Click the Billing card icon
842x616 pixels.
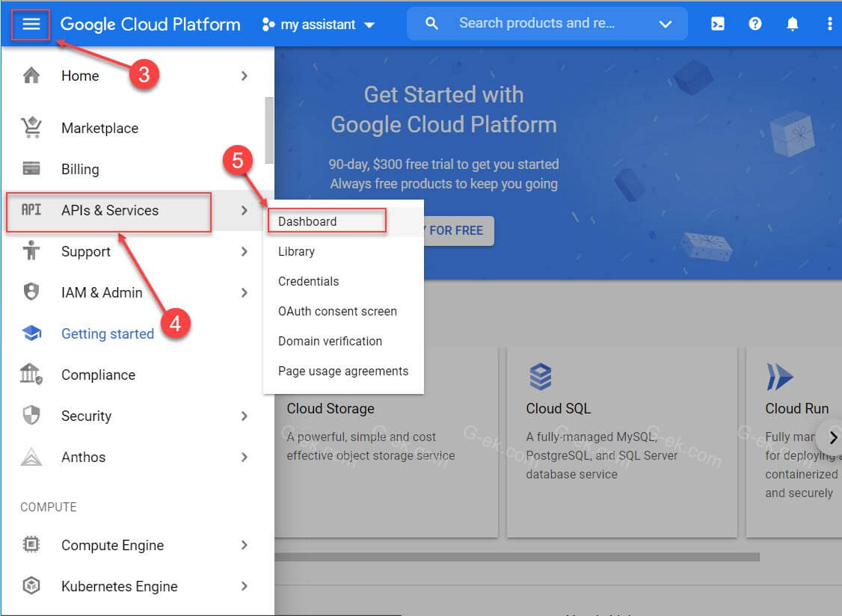[31, 169]
